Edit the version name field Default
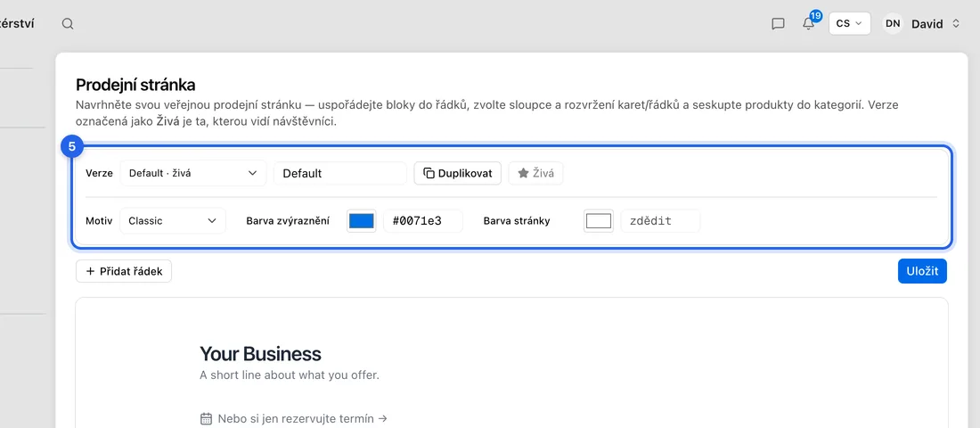 click(340, 173)
